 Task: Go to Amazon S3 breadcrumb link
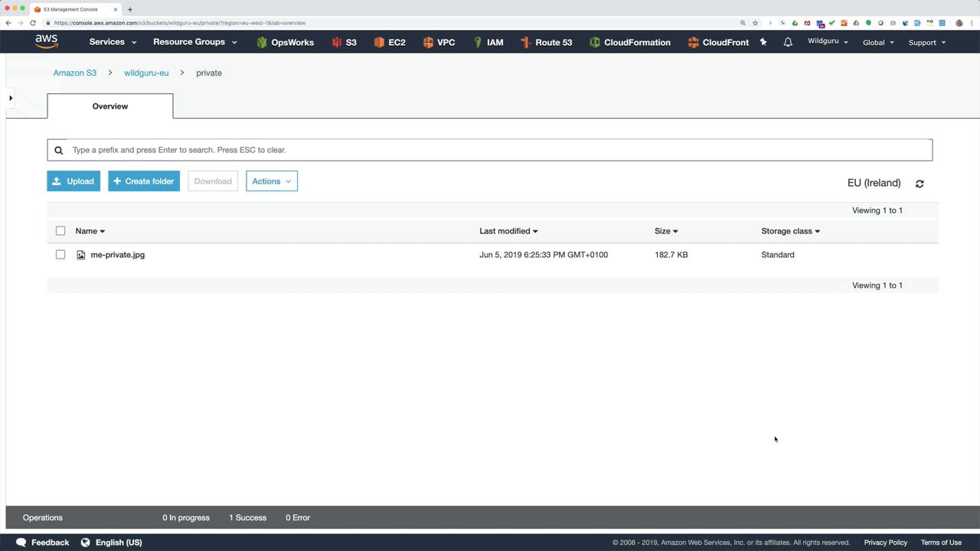click(x=75, y=73)
